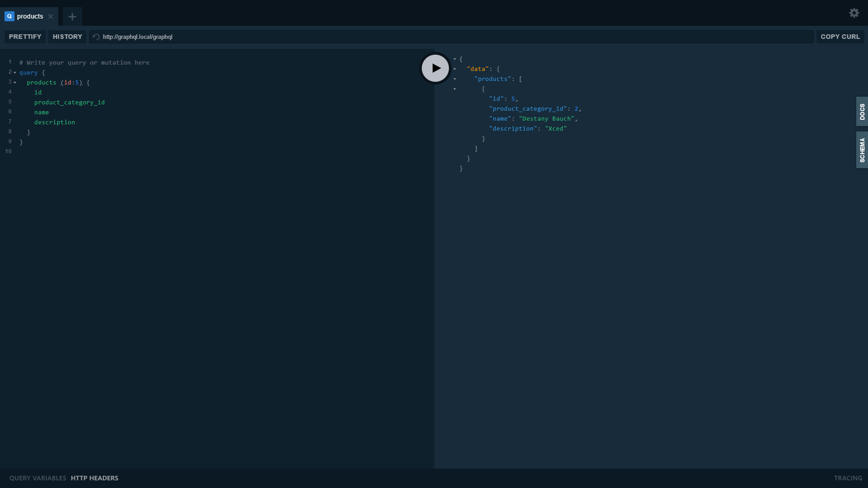
Task: Toggle open the QUERY VARIABLES pane
Action: point(37,478)
